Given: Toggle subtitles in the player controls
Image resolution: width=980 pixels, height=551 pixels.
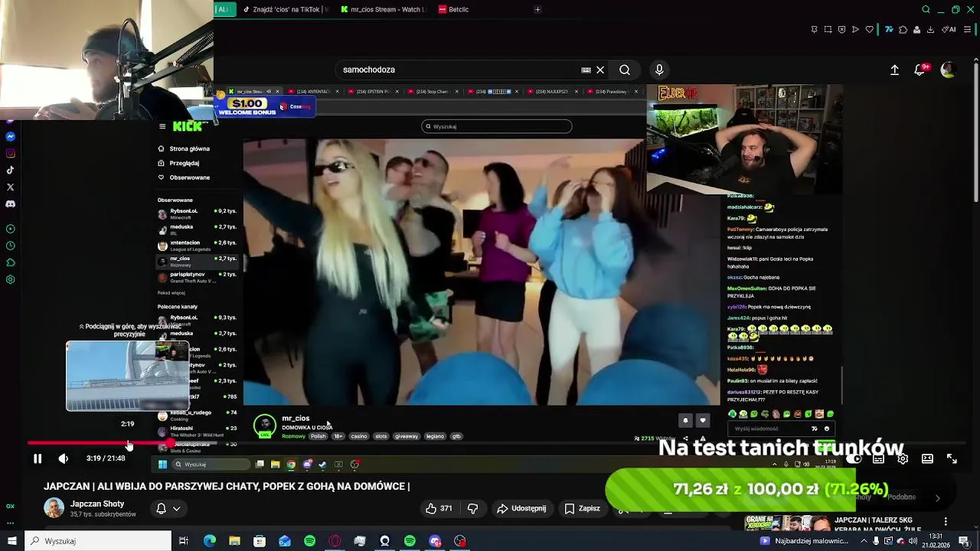Looking at the screenshot, I should click(878, 458).
